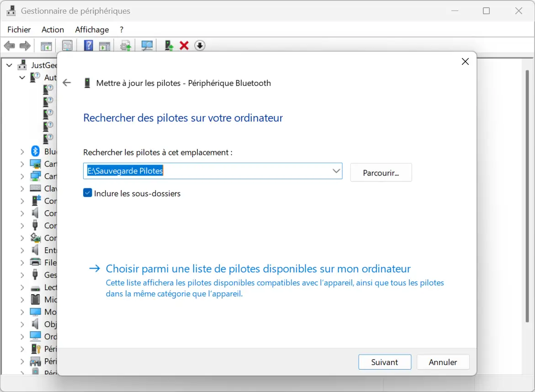Maximize the Gestionnaire de périphériques window
This screenshot has width=535, height=392.
click(x=486, y=11)
